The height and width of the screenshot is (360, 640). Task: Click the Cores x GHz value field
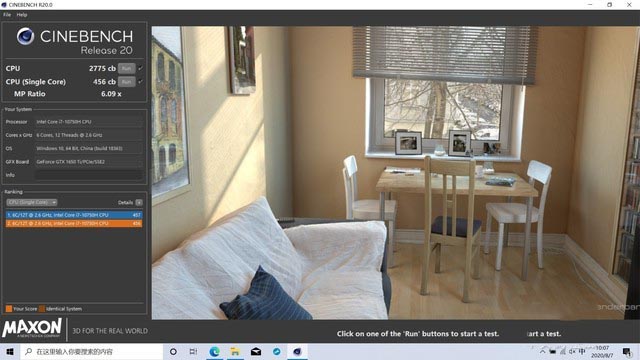pyautogui.click(x=89, y=135)
